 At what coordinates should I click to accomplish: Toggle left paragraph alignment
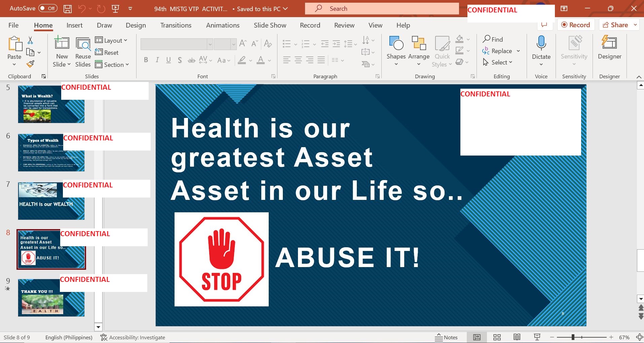point(287,60)
